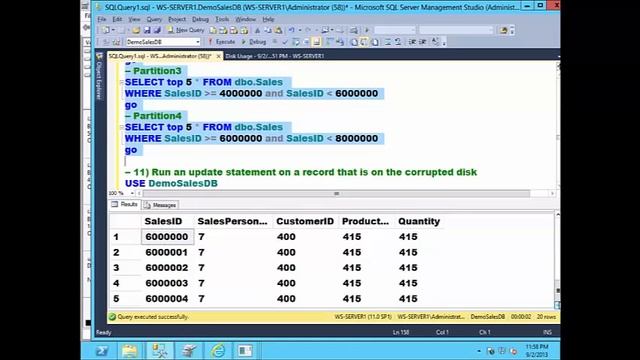Open the Project menu

(x=177, y=19)
